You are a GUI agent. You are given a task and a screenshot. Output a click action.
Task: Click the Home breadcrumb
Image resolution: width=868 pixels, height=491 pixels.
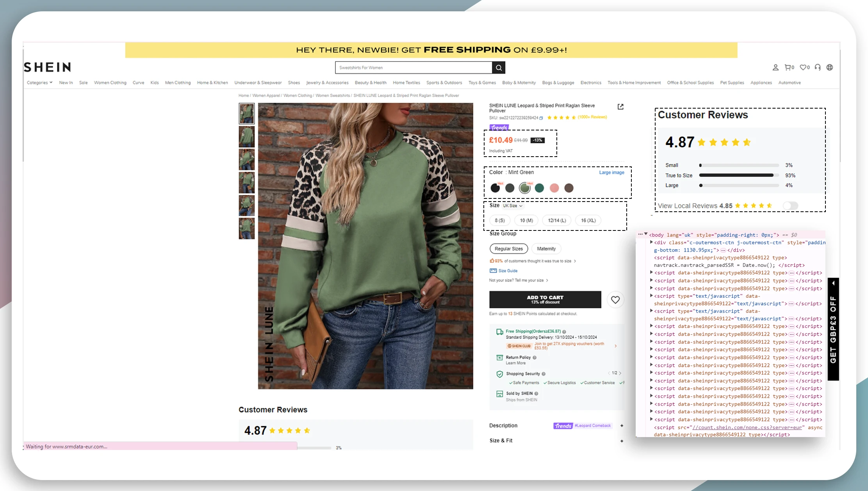pos(244,96)
